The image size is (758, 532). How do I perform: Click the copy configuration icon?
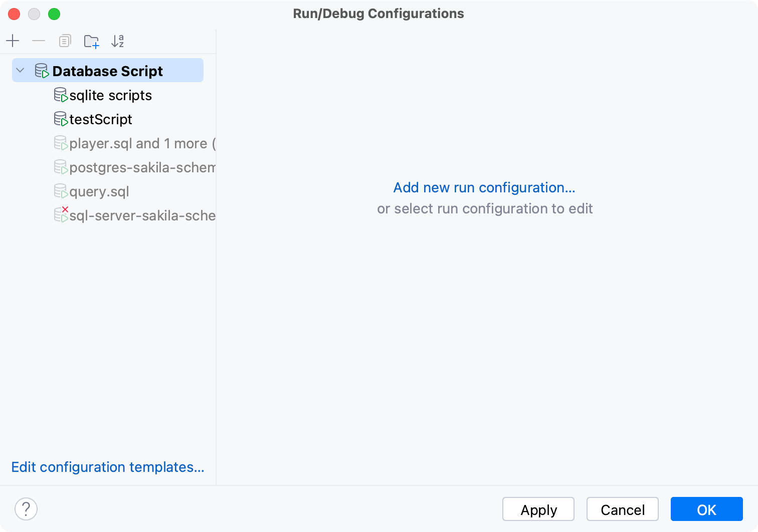coord(65,41)
